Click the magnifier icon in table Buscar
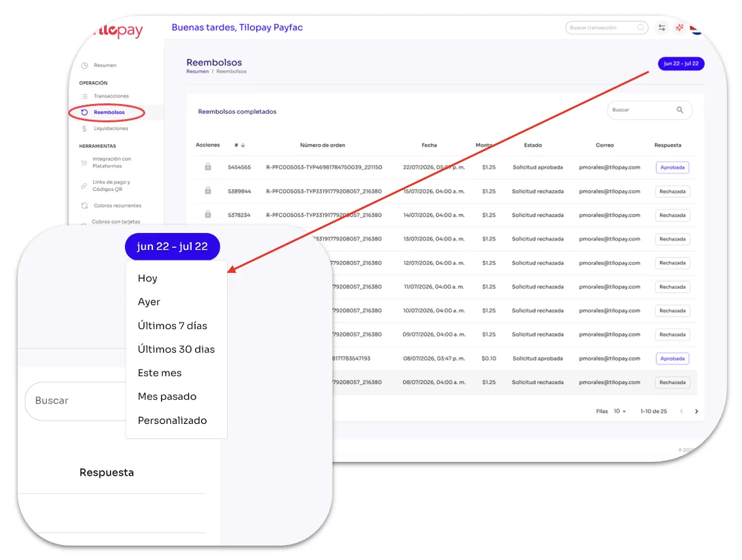This screenshot has width=742, height=560. [x=680, y=110]
